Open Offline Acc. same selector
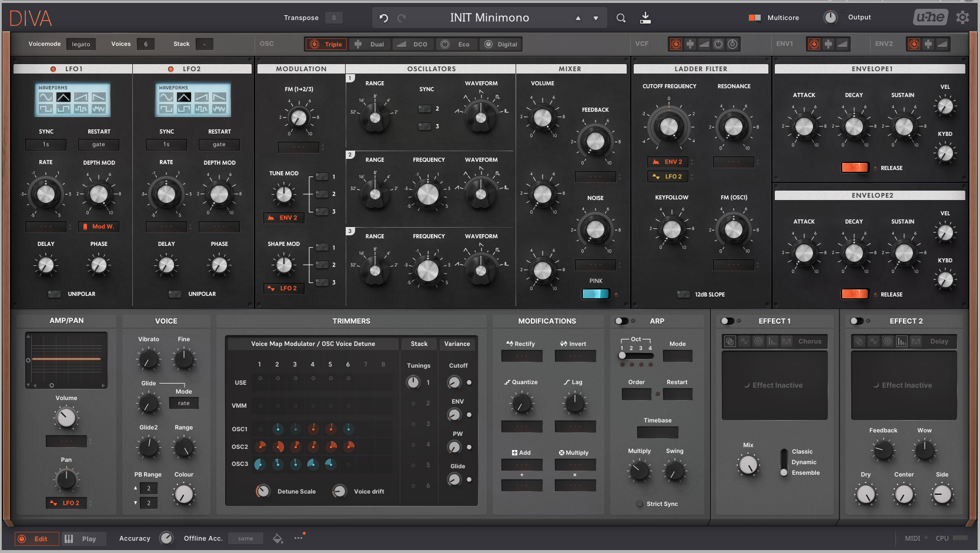Image resolution: width=980 pixels, height=553 pixels. 246,539
